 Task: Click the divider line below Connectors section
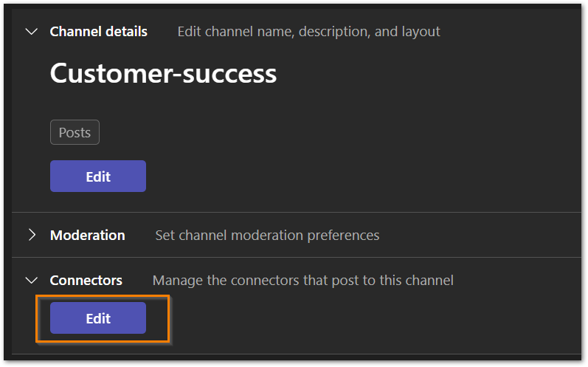[295, 354]
